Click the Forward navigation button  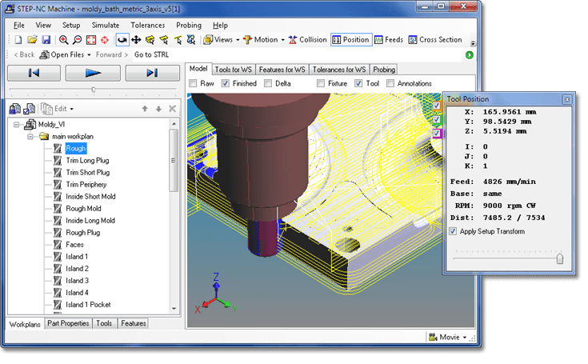[x=112, y=54]
